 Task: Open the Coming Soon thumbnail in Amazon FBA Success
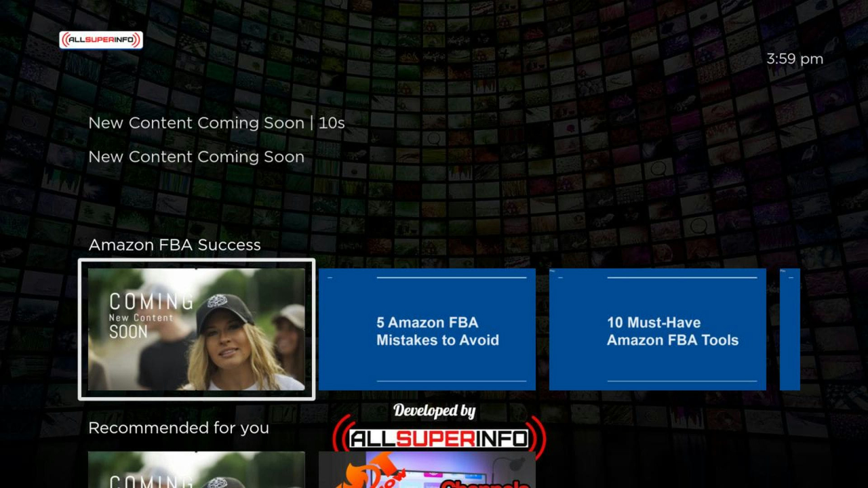pos(197,329)
